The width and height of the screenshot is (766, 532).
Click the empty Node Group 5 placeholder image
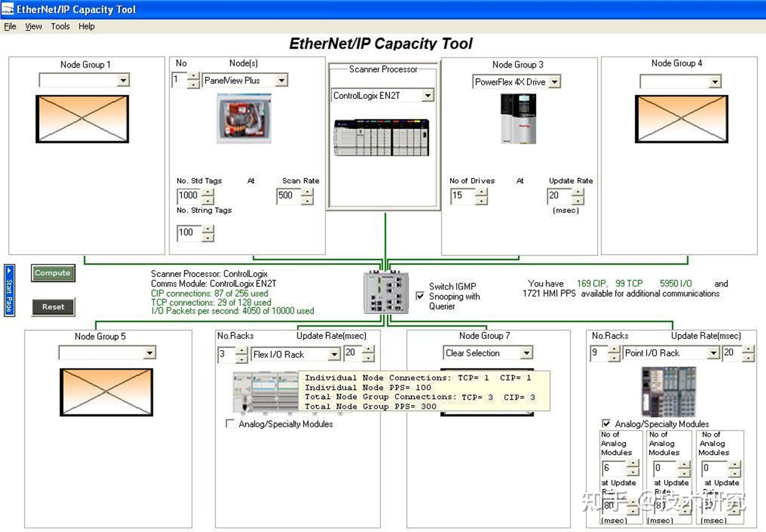[x=106, y=392]
